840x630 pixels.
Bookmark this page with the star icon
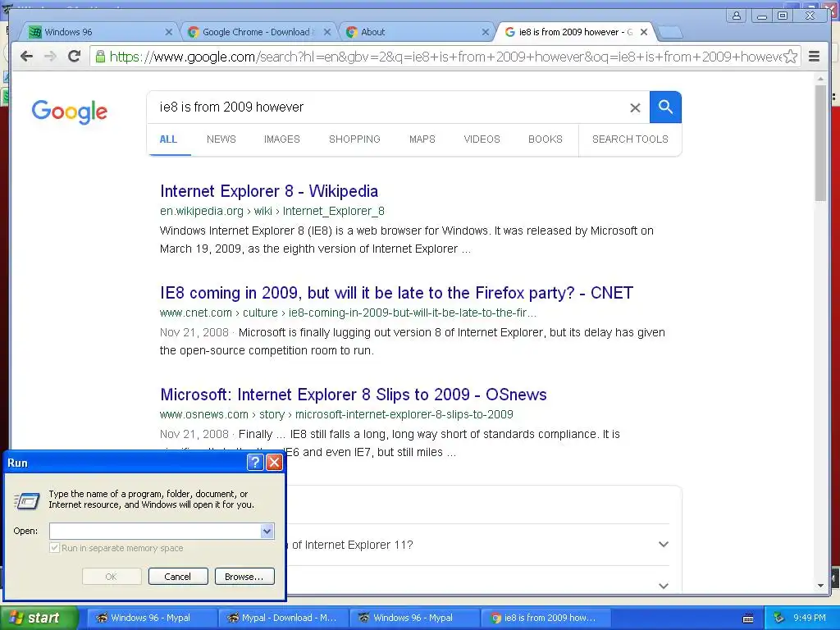tap(790, 57)
